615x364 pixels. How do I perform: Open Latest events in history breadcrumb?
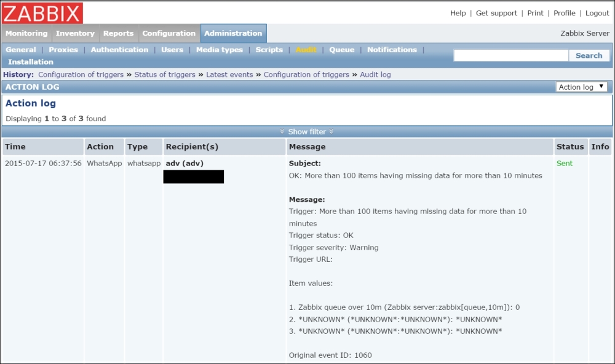pos(229,74)
